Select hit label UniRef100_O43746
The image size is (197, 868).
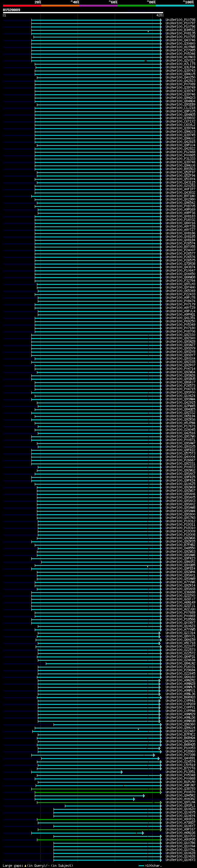(x=180, y=40)
